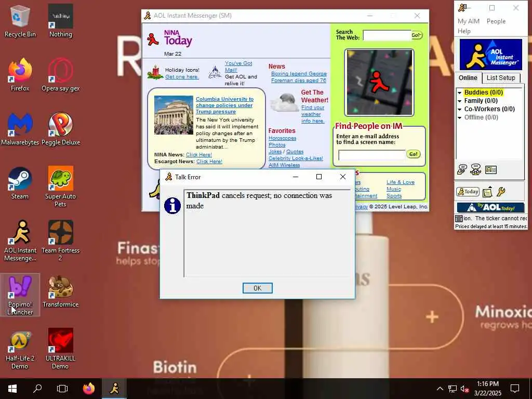Open the Columbia University news headline link
Viewport: 532px width, 399px height.
[x=224, y=105]
